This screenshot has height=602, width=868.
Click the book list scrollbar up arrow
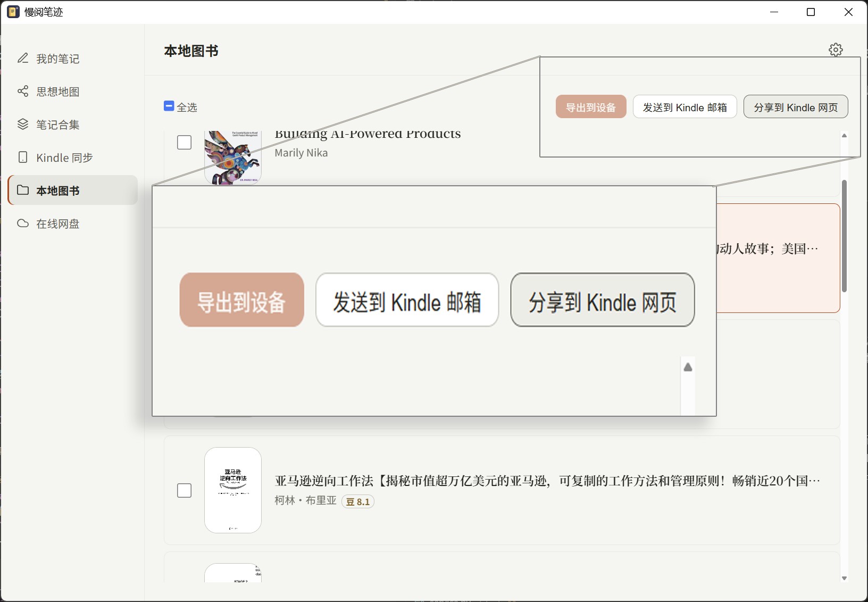tap(844, 135)
